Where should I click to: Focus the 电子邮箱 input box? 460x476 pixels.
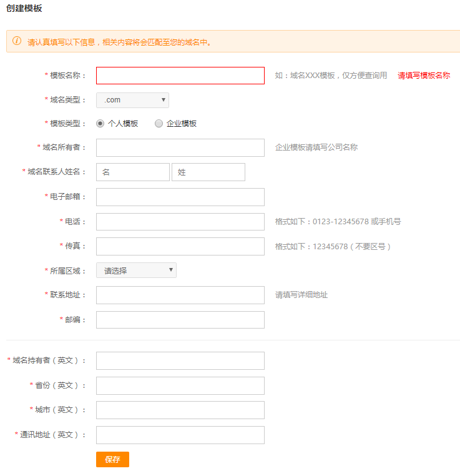click(180, 197)
